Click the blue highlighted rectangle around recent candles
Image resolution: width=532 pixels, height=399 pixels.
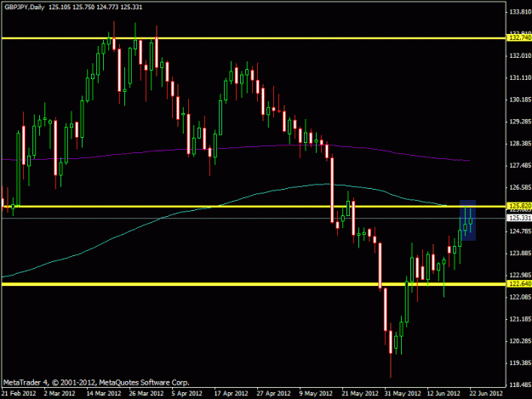point(467,220)
